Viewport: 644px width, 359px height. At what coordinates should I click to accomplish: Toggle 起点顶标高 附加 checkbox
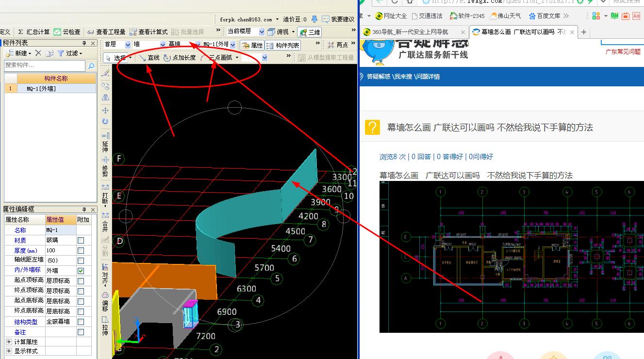(x=81, y=281)
